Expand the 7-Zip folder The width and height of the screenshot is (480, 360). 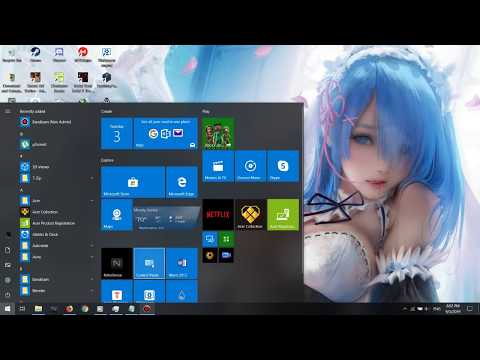[x=57, y=178]
